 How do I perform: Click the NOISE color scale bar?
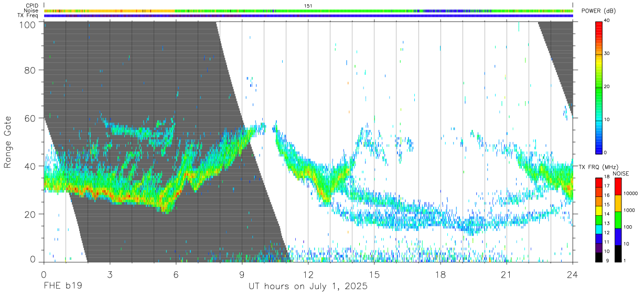[x=618, y=219]
